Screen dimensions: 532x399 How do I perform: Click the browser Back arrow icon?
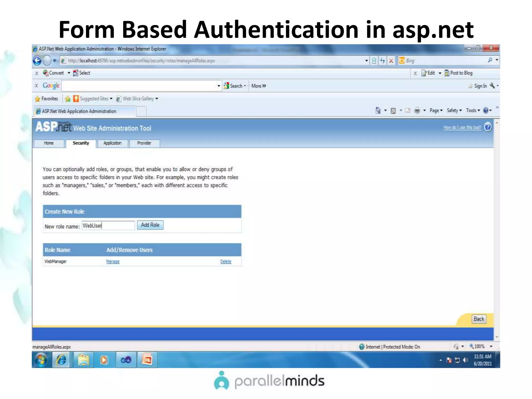click(37, 61)
